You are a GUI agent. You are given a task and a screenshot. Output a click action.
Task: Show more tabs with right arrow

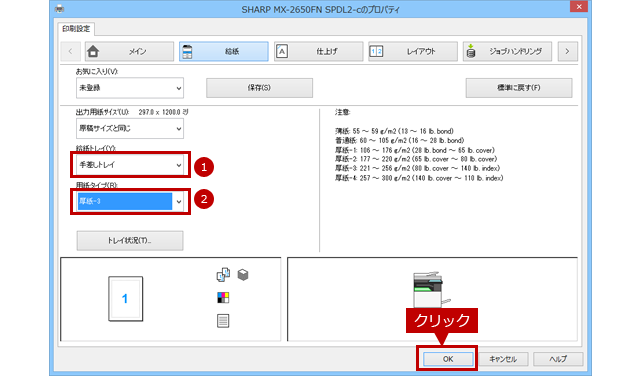point(567,51)
